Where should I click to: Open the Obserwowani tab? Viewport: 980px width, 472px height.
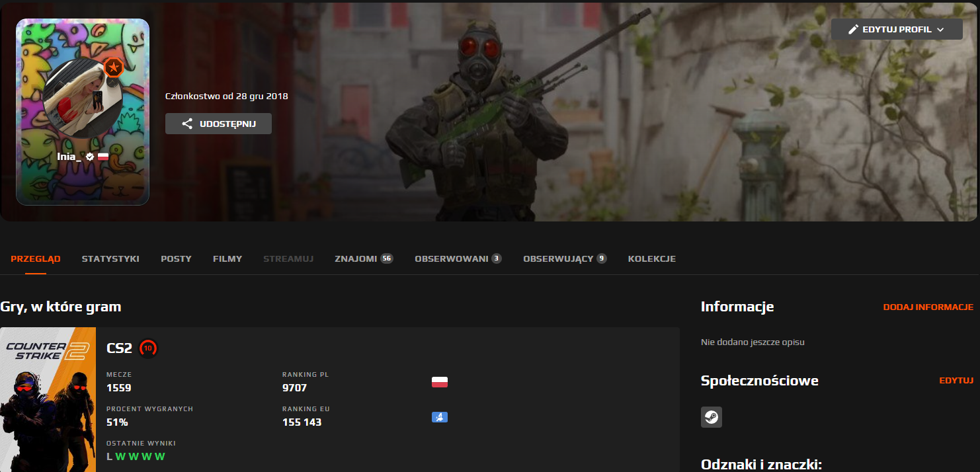click(x=458, y=258)
